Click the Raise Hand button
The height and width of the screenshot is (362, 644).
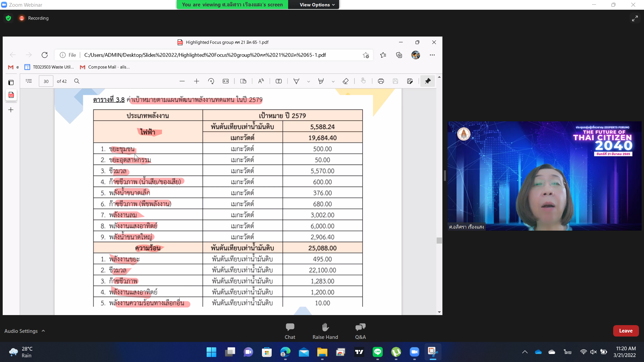(x=325, y=331)
